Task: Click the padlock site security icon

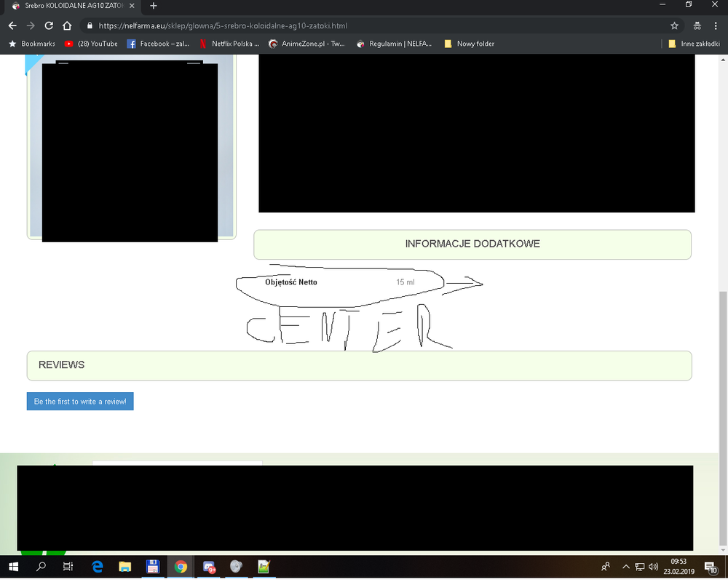Action: pyautogui.click(x=89, y=24)
